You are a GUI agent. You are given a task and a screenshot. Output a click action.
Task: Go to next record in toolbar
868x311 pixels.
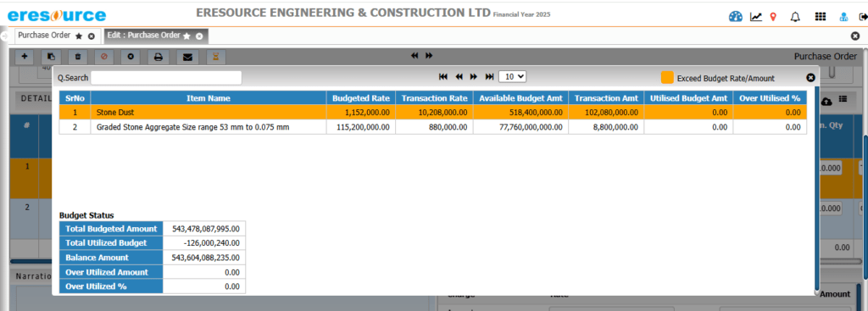coord(429,55)
